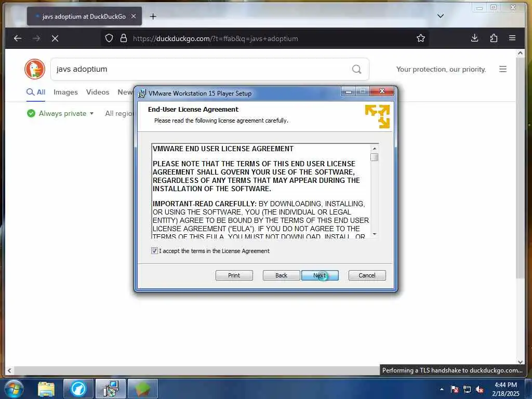Close the VMware setup dialog
This screenshot has width=532, height=399.
tap(382, 91)
